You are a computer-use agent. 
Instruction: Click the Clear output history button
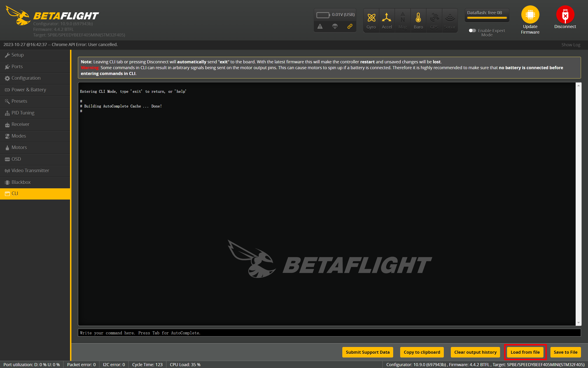[x=475, y=352]
